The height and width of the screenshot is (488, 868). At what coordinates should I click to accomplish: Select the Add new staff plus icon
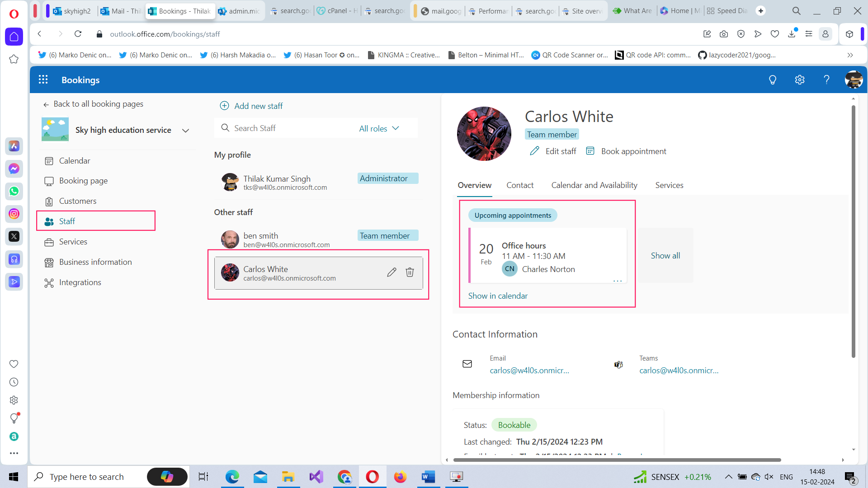point(225,105)
